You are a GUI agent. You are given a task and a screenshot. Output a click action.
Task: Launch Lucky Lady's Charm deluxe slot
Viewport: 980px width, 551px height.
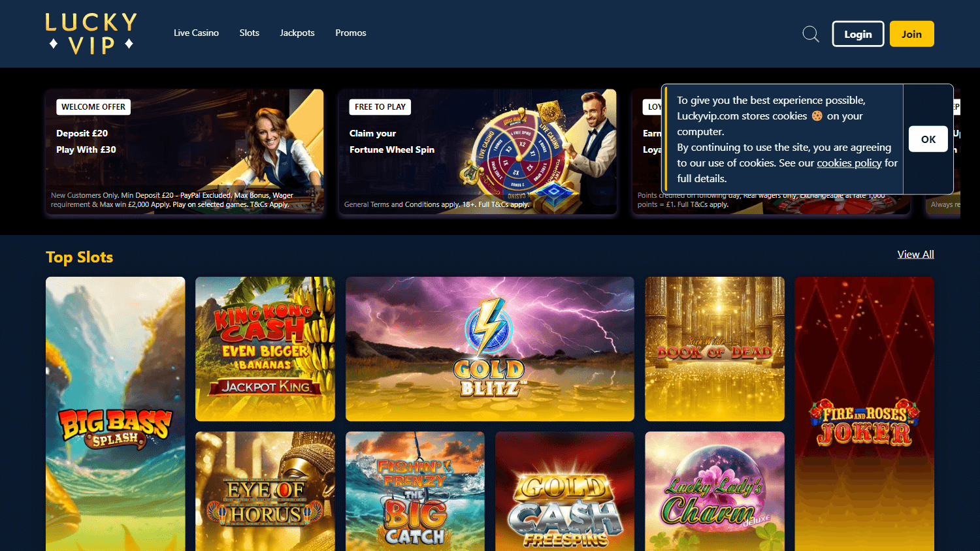[x=715, y=491]
